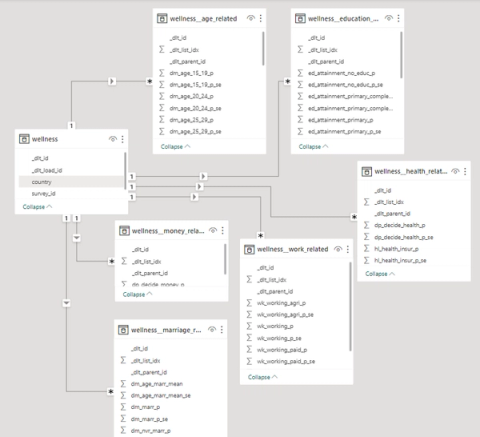Click the wellness table header icon
Screen dimensions: 480x437
pos(24,139)
